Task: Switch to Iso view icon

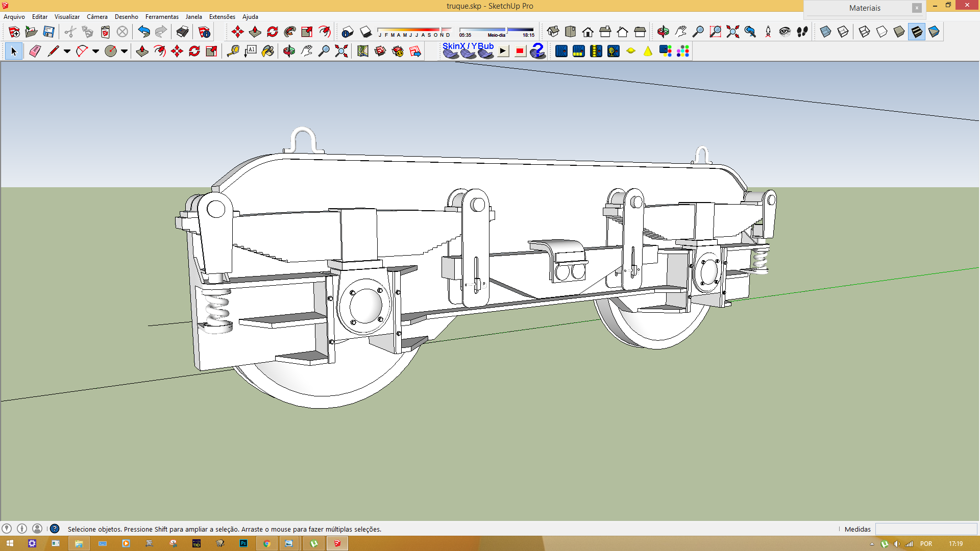Action: pos(553,32)
